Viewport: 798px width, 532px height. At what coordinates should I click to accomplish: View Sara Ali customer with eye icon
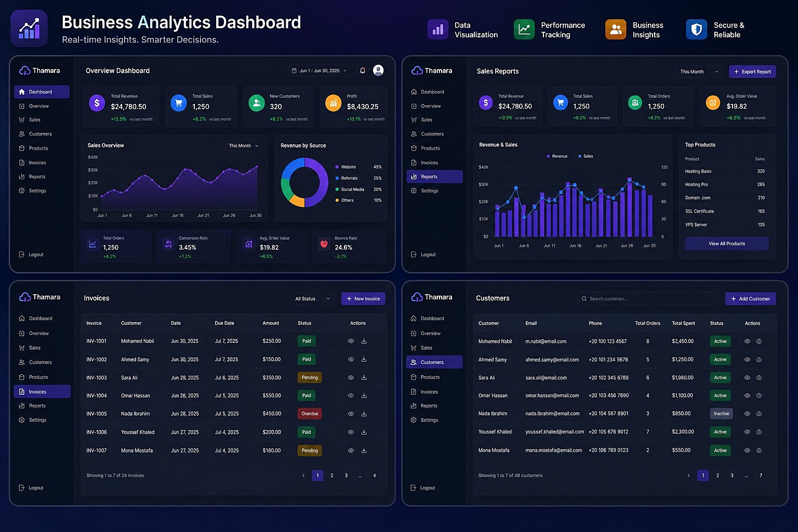(747, 378)
